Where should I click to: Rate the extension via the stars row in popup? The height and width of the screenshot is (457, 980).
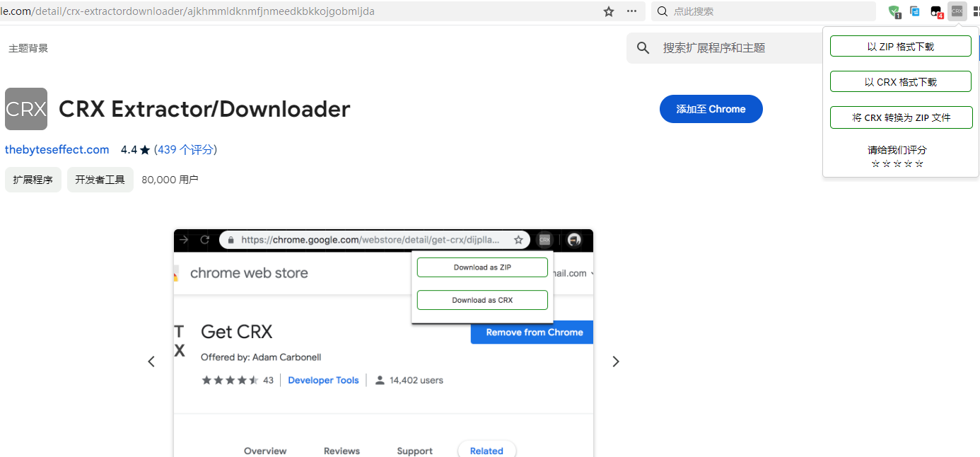coord(897,164)
